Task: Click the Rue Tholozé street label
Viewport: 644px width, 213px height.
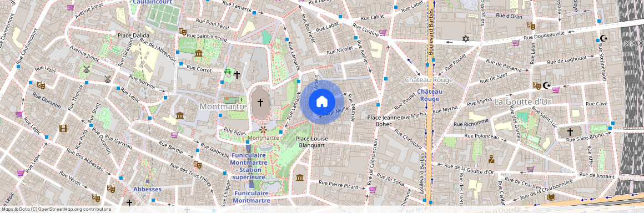Action: point(76,97)
